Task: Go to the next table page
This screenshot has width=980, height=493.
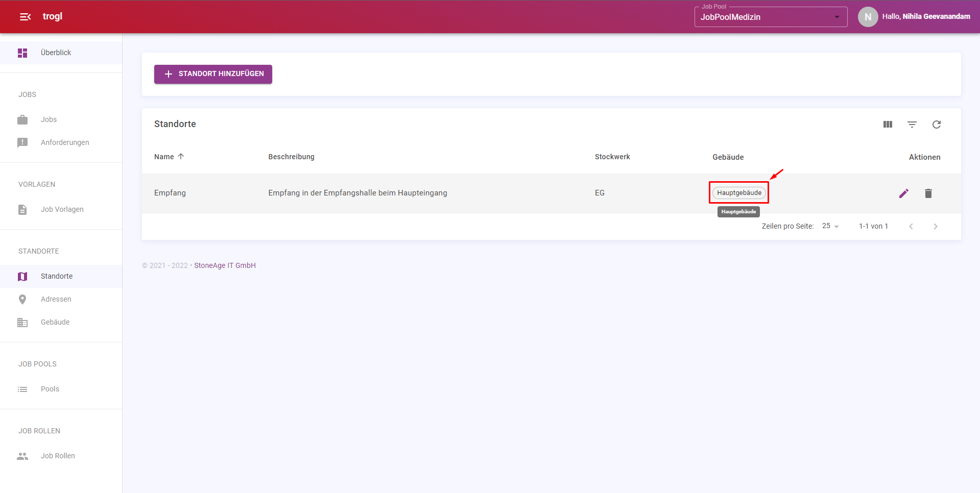Action: tap(936, 227)
